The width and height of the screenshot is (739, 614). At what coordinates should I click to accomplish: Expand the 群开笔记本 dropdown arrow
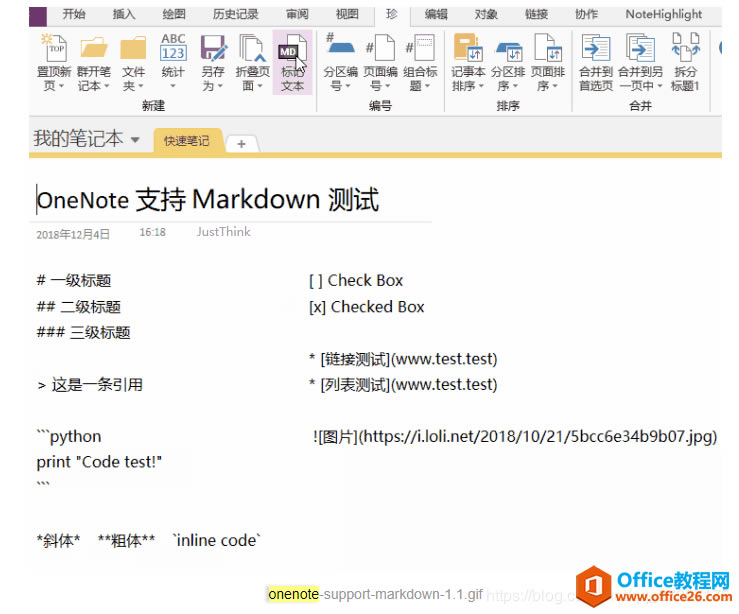[x=107, y=86]
